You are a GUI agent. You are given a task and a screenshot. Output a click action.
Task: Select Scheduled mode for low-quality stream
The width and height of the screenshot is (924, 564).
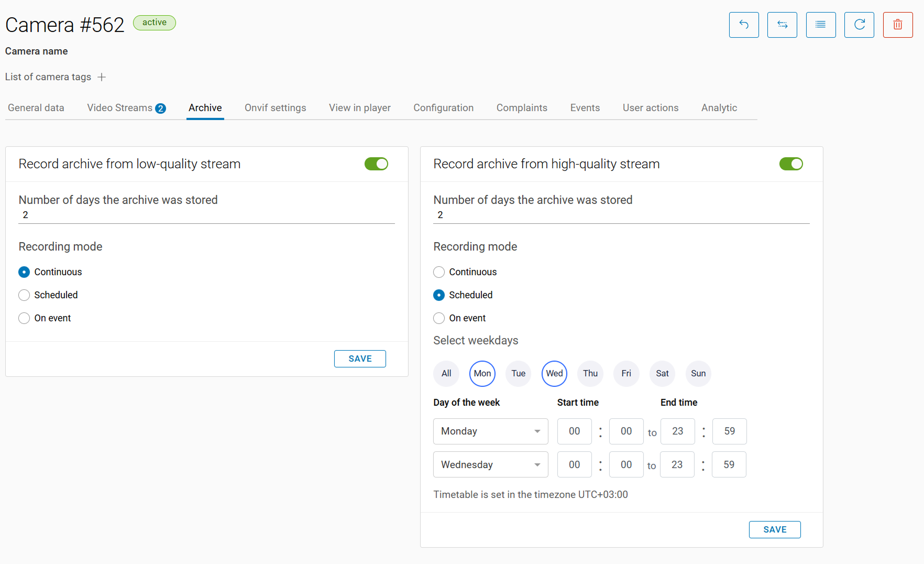coord(24,295)
